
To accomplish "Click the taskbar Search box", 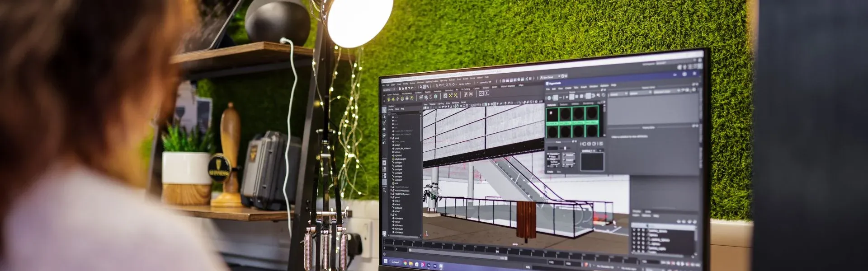I will point(395,262).
